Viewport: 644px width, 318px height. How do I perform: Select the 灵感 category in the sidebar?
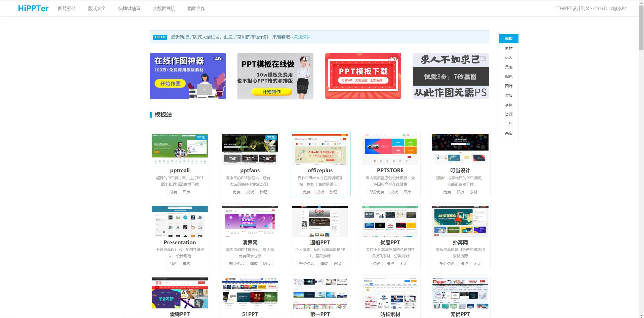click(508, 67)
